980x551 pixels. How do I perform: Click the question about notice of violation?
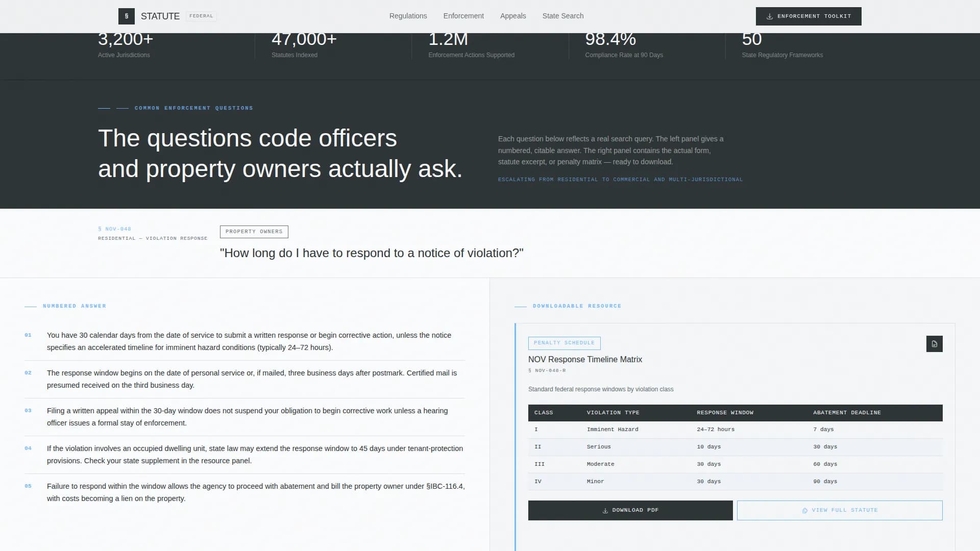click(372, 253)
